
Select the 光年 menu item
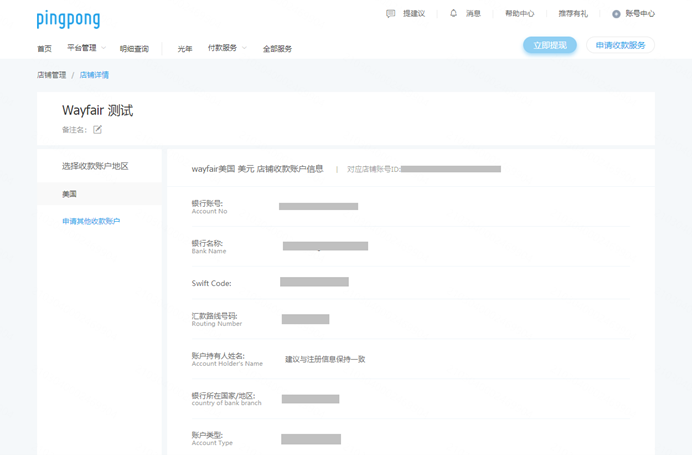tap(185, 49)
